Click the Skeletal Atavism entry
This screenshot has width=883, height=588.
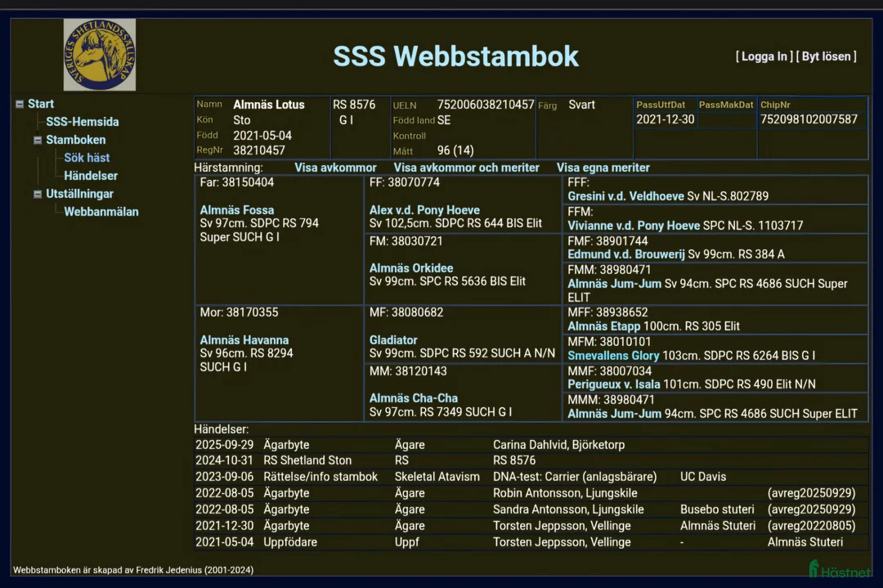click(437, 477)
